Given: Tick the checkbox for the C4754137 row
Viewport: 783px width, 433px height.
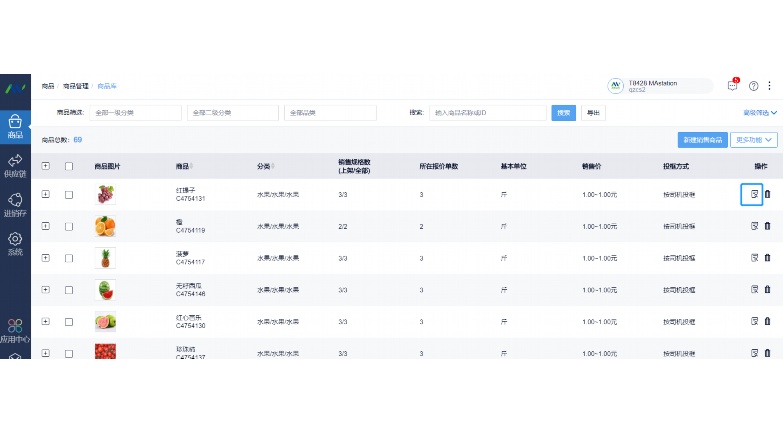Looking at the screenshot, I should 69,354.
